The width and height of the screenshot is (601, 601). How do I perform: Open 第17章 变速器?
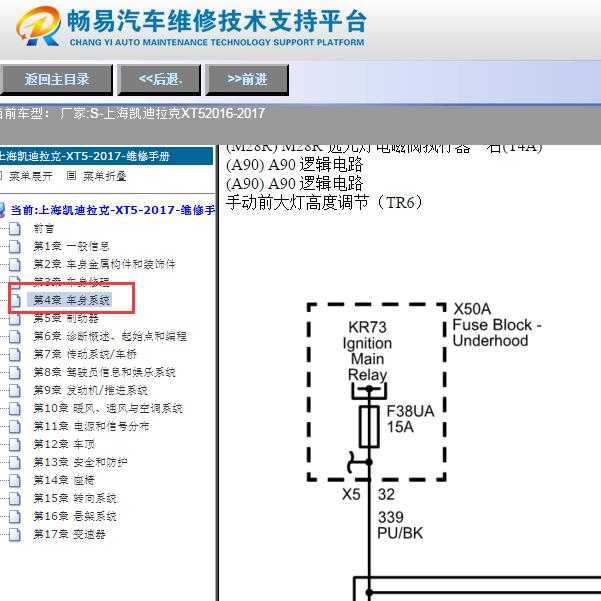click(69, 534)
